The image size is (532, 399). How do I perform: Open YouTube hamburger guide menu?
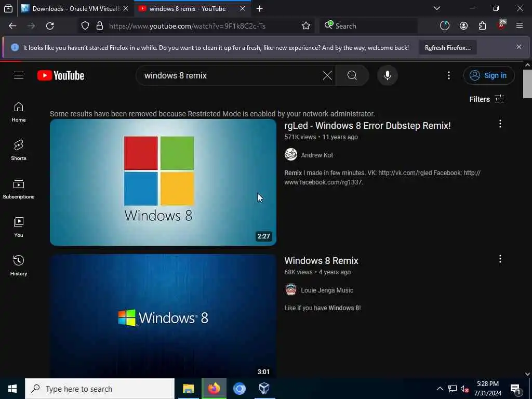point(19,75)
